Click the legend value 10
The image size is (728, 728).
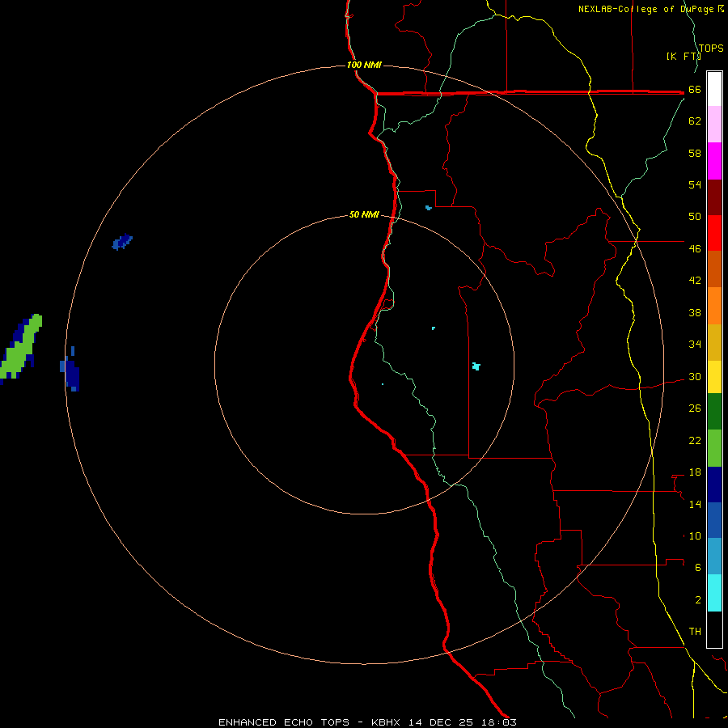click(x=695, y=535)
